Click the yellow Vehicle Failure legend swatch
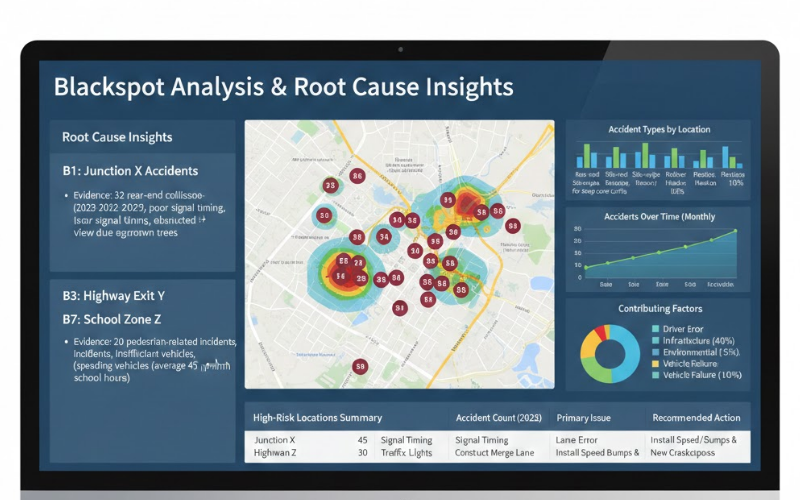The image size is (800, 500). [x=656, y=364]
